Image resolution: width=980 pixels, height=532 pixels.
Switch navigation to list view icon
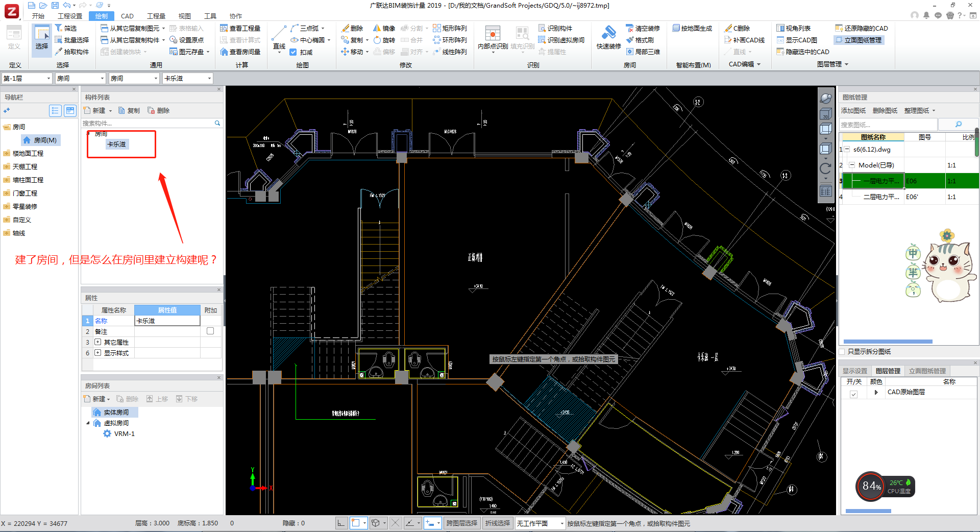(55, 110)
